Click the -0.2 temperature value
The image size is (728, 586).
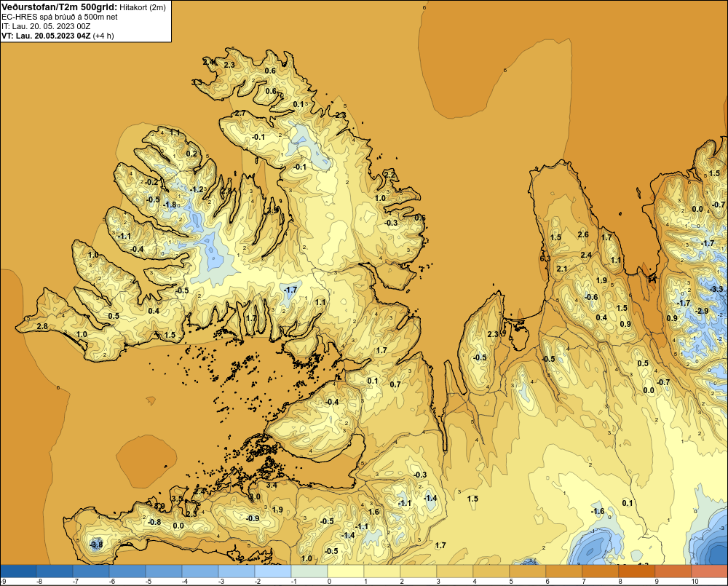click(152, 182)
